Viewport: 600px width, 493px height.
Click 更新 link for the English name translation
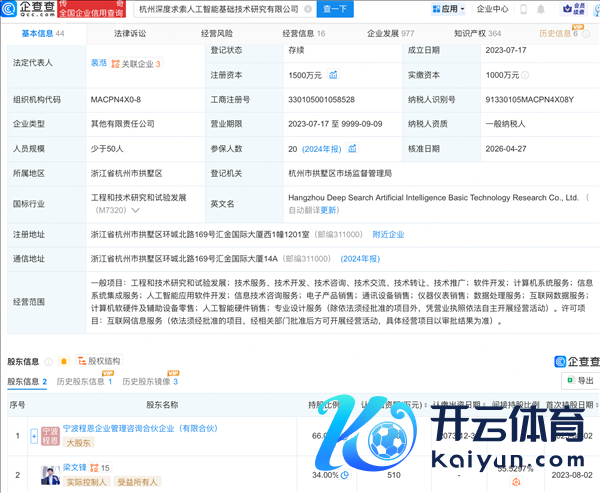pyautogui.click(x=328, y=210)
